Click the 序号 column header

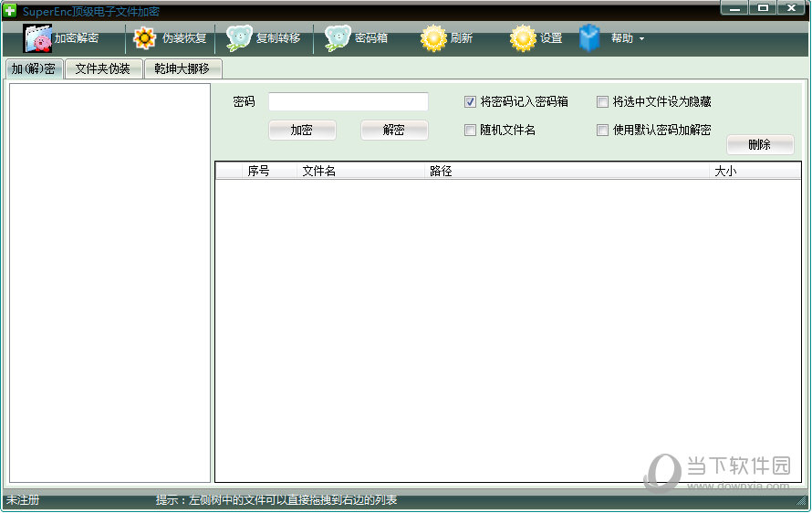coord(269,171)
